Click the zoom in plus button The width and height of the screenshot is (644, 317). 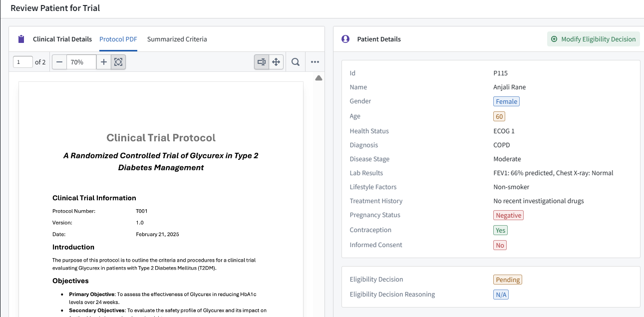point(103,62)
